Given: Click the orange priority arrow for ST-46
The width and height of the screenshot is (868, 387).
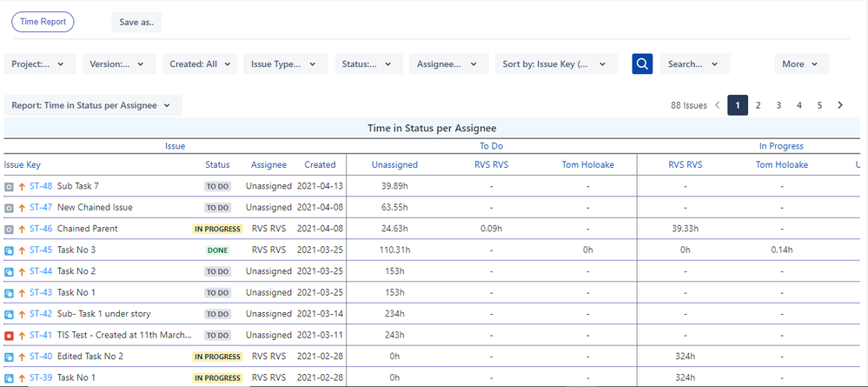Looking at the screenshot, I should pyautogui.click(x=22, y=229).
